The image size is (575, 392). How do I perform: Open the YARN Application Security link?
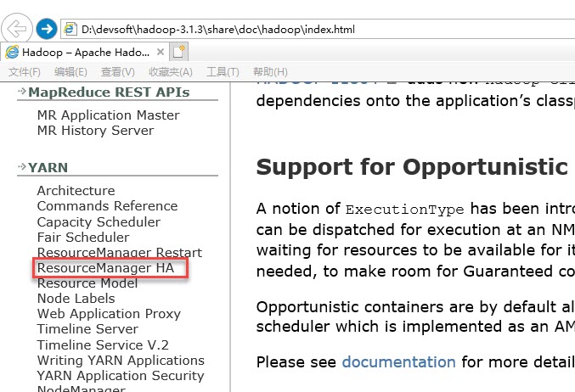(121, 376)
